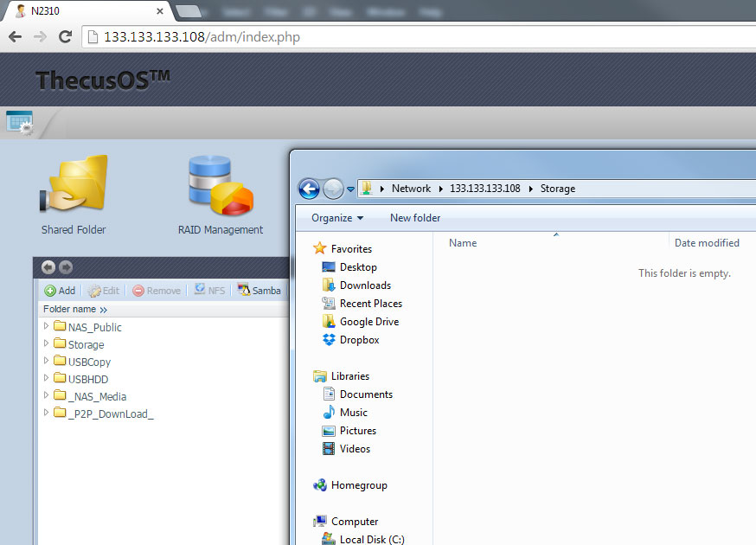Screen dimensions: 756x545
Task: Open the Documents library
Action: pyautogui.click(x=357, y=394)
